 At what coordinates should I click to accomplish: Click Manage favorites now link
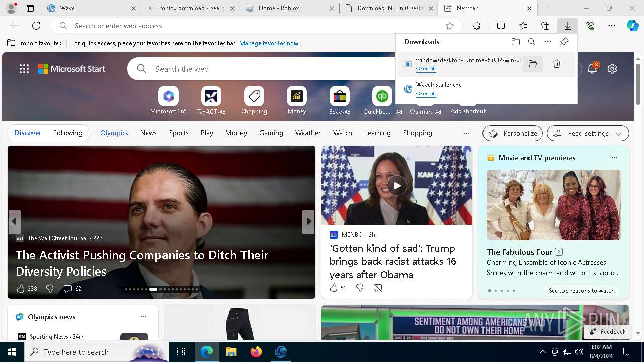pos(269,43)
